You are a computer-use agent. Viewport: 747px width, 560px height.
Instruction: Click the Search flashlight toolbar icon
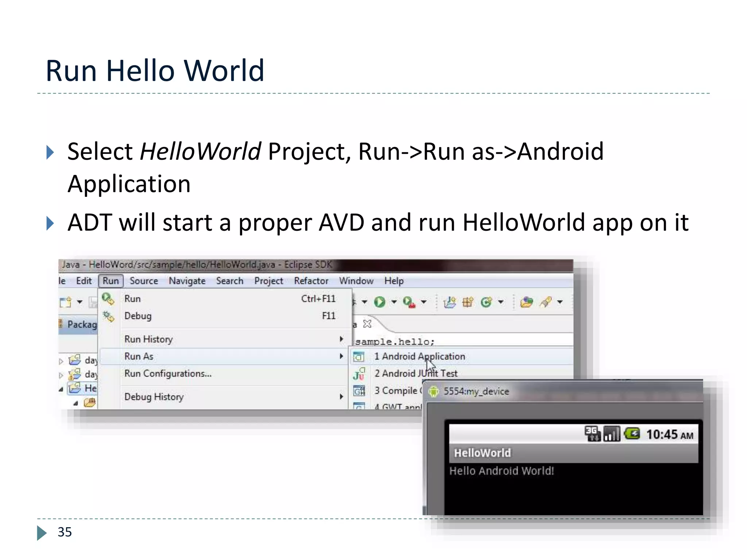546,302
